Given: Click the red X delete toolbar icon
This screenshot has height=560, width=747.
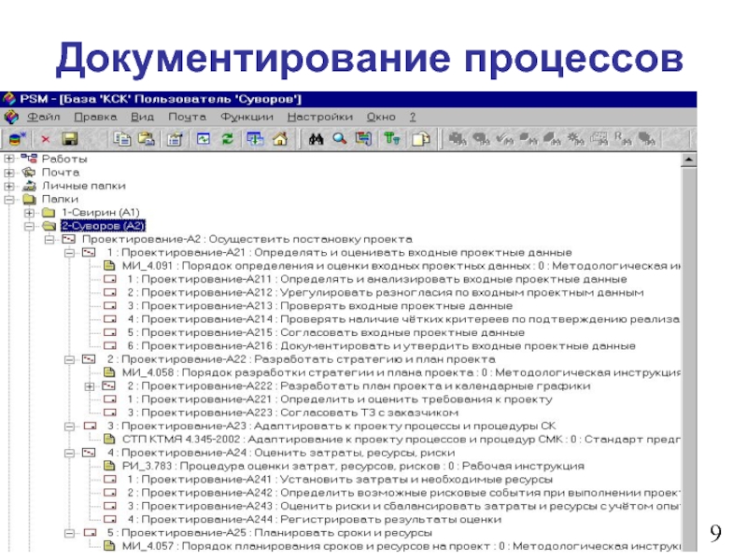Looking at the screenshot, I should 44,139.
